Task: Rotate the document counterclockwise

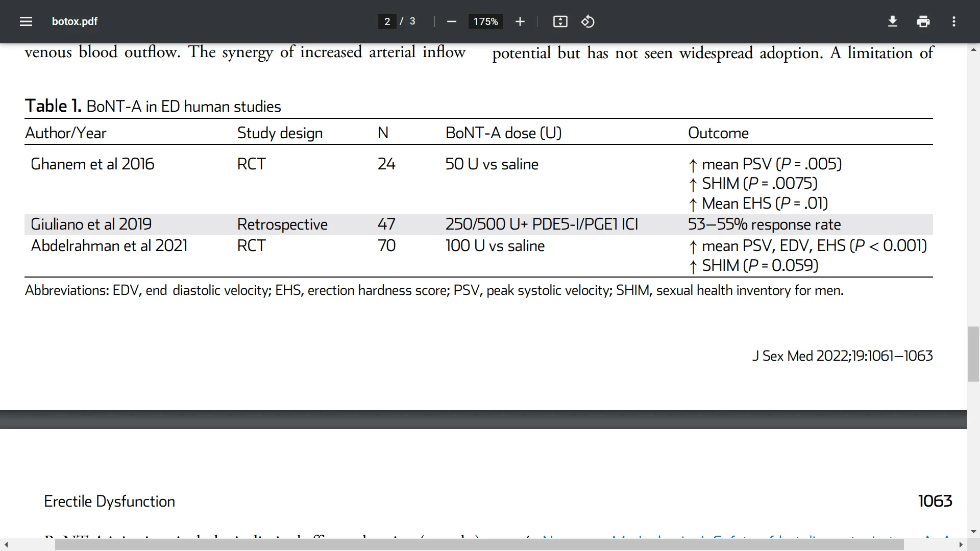Action: pyautogui.click(x=587, y=21)
